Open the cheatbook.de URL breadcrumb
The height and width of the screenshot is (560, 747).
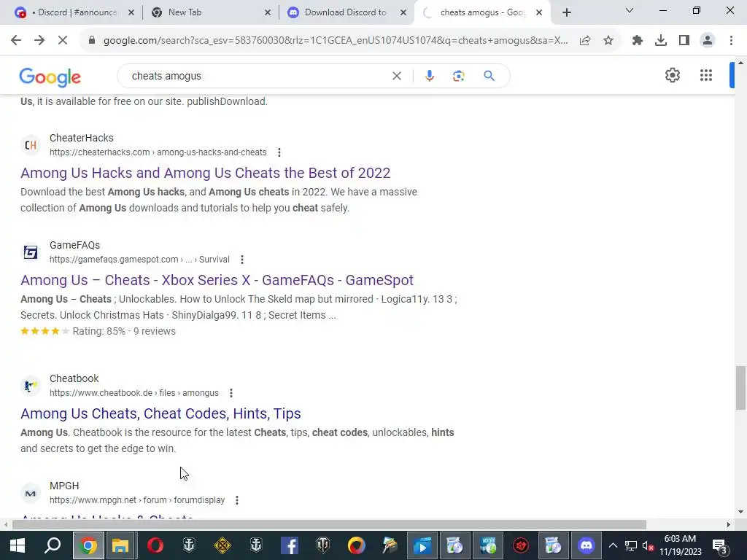click(134, 393)
